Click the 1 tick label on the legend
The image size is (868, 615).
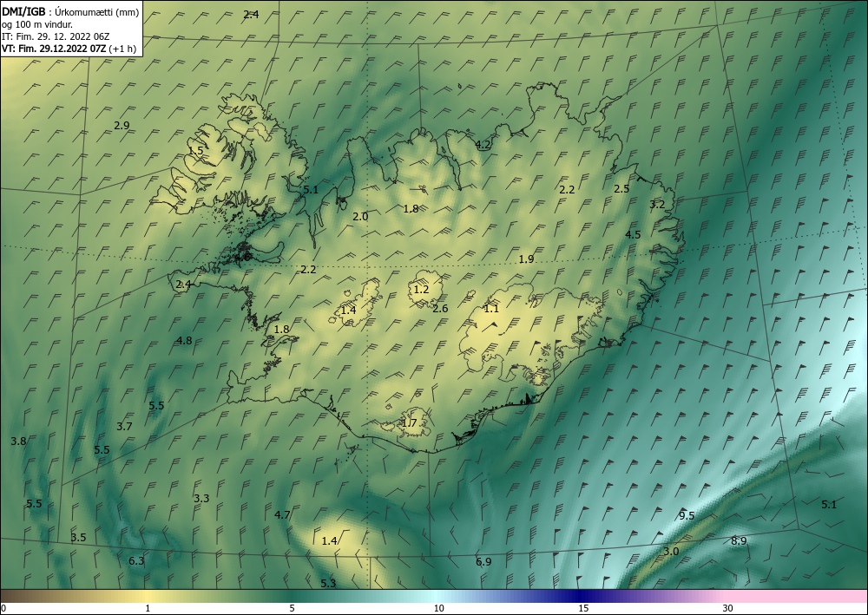click(148, 609)
